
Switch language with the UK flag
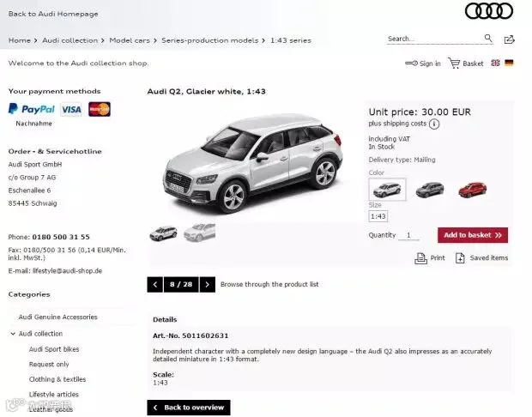click(x=495, y=63)
